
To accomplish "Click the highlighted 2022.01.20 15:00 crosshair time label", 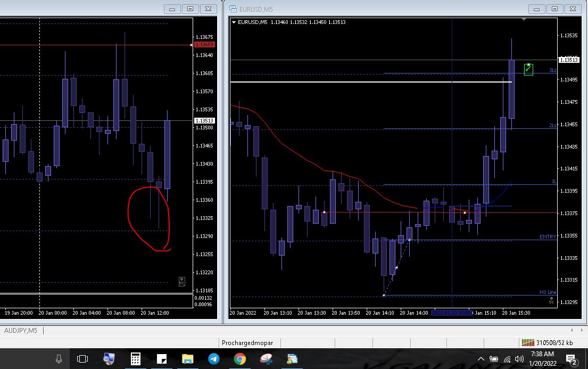I will [451, 313].
